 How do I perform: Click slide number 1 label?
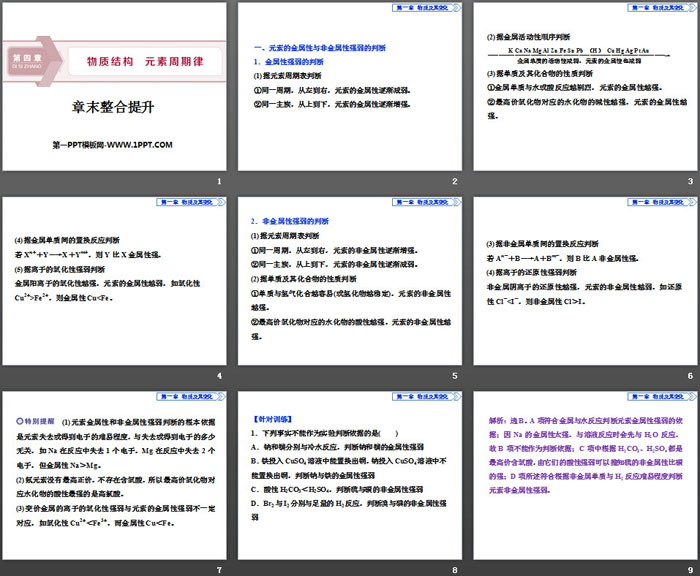[219, 181]
